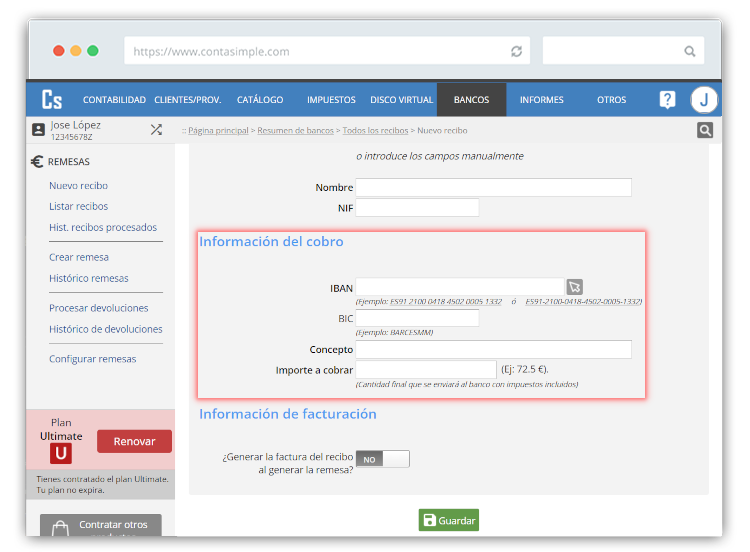Open the user avatar J menu

click(x=704, y=100)
